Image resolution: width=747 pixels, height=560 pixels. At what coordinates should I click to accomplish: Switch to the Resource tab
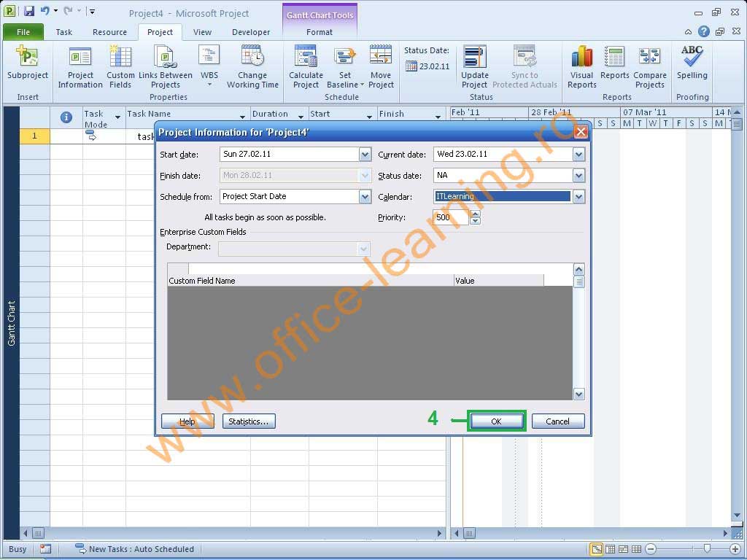point(109,32)
